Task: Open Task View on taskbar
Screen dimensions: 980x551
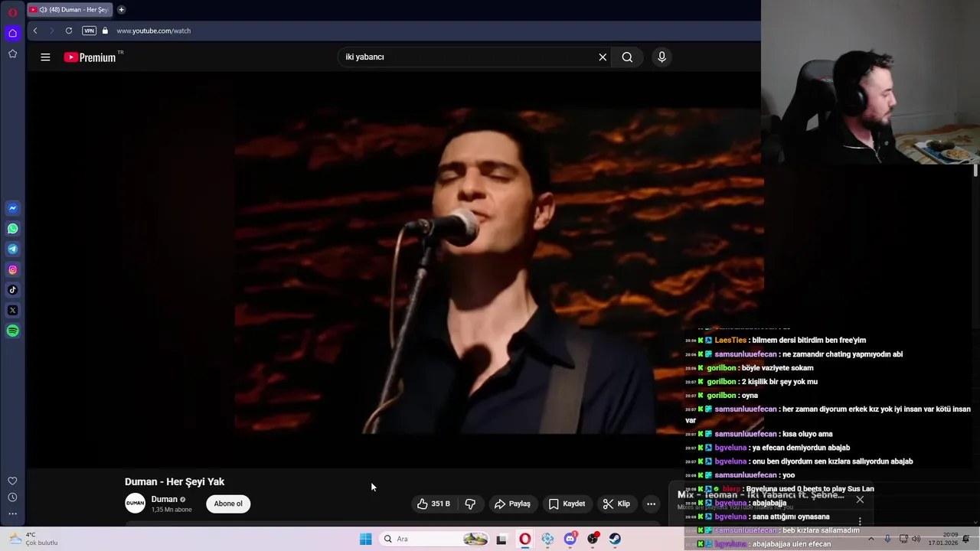Action: (x=501, y=539)
